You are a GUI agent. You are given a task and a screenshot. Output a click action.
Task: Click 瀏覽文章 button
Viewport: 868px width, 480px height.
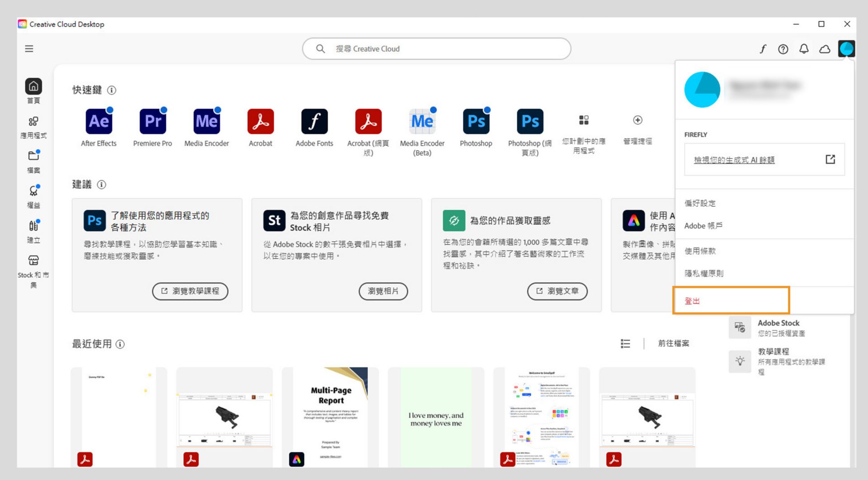557,291
